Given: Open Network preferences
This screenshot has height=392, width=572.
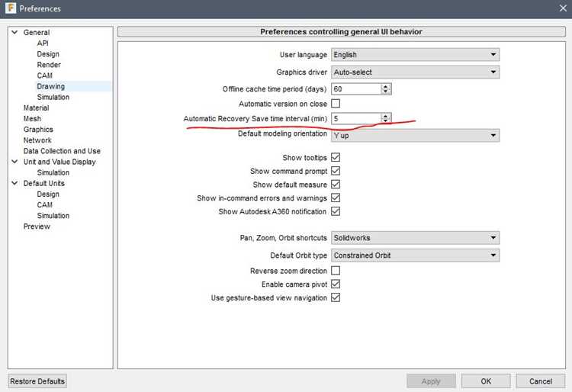Looking at the screenshot, I should (x=37, y=140).
